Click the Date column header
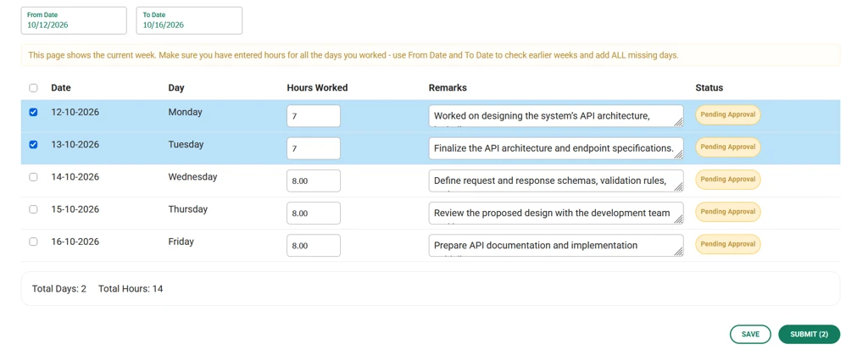868x361 pixels. pyautogui.click(x=61, y=88)
